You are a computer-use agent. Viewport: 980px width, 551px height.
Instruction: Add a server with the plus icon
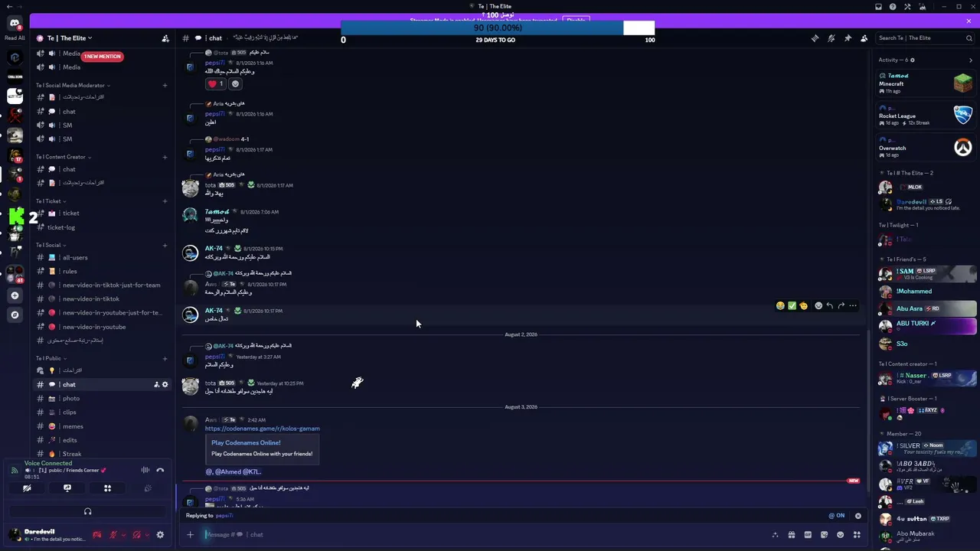point(15,295)
